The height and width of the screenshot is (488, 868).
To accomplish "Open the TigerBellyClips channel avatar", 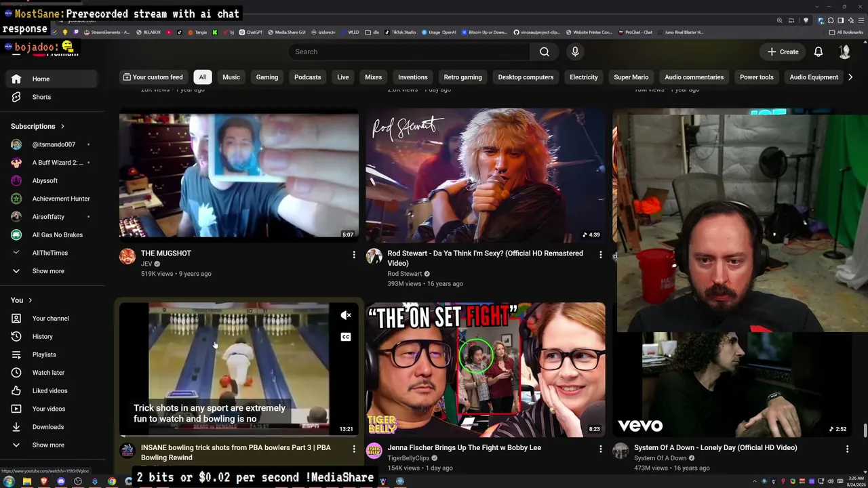I will click(x=374, y=451).
